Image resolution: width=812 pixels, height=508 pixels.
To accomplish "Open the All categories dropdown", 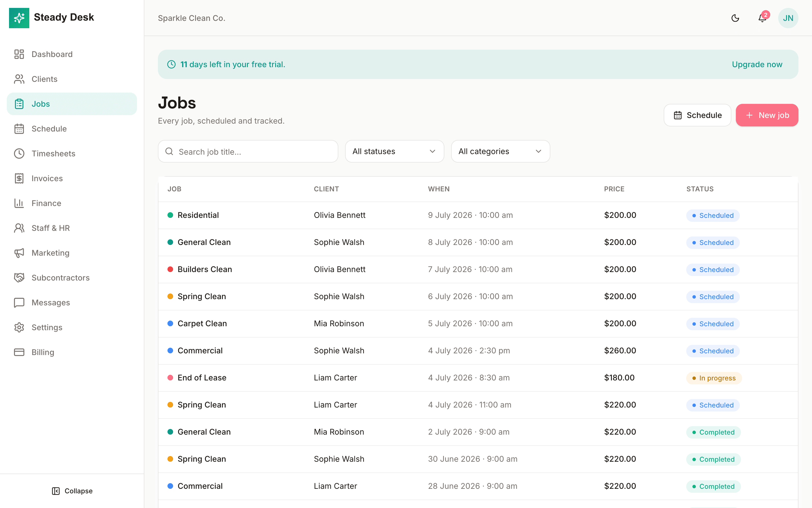I will [500, 152].
